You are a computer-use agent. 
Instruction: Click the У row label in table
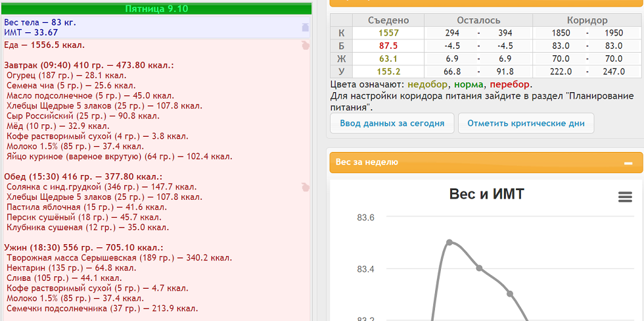tap(341, 72)
